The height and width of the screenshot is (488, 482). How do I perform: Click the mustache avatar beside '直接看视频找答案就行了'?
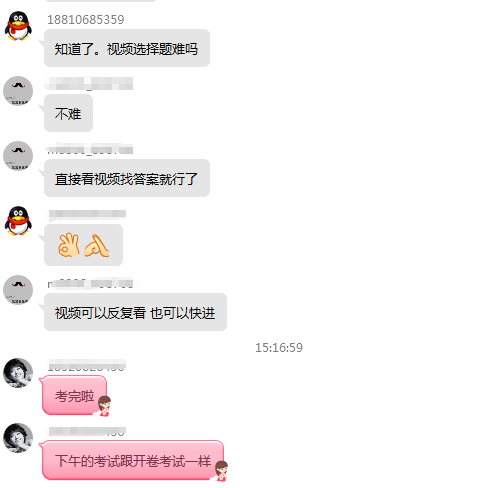18,156
